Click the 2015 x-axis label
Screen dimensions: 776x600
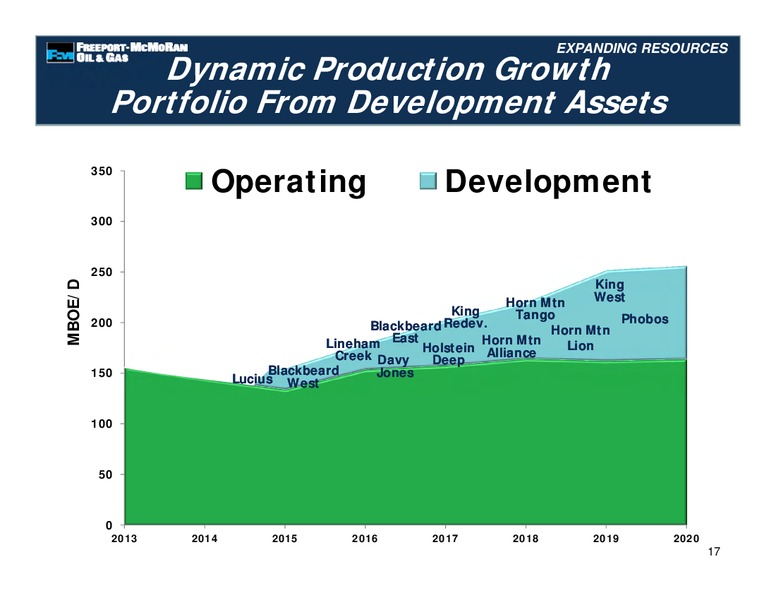(285, 539)
